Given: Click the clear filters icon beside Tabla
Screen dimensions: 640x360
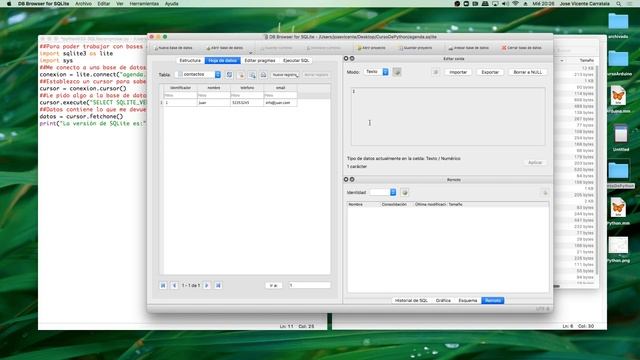Looking at the screenshot, I should [x=241, y=75].
